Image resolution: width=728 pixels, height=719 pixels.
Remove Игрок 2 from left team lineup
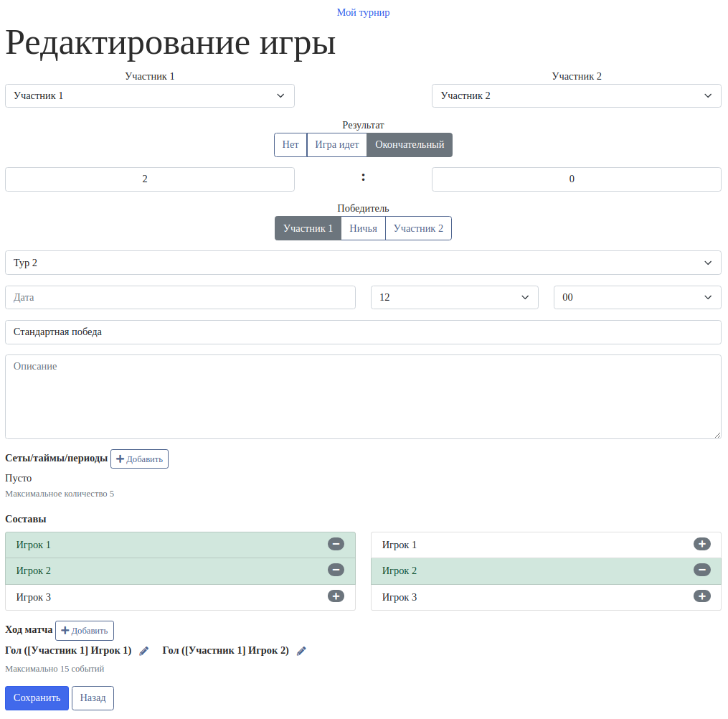pos(336,570)
